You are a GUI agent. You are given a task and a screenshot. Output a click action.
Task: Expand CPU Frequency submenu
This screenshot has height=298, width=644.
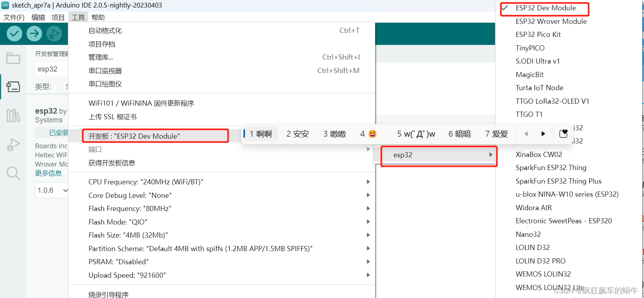[x=222, y=182]
